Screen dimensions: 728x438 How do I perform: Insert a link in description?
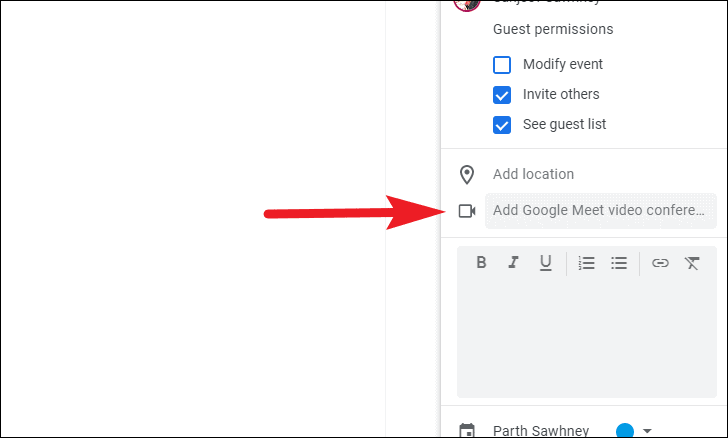(x=660, y=263)
